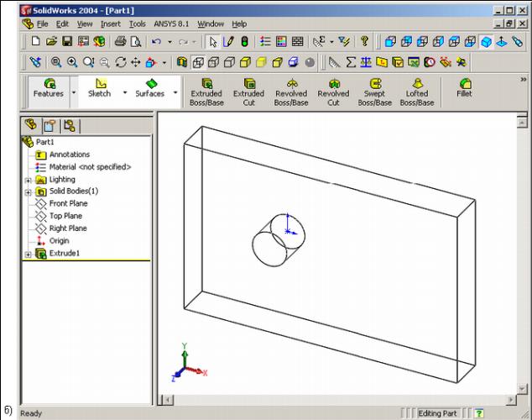Click Revolved Boss/Base
Viewport: 532px width, 420px height.
tap(291, 92)
